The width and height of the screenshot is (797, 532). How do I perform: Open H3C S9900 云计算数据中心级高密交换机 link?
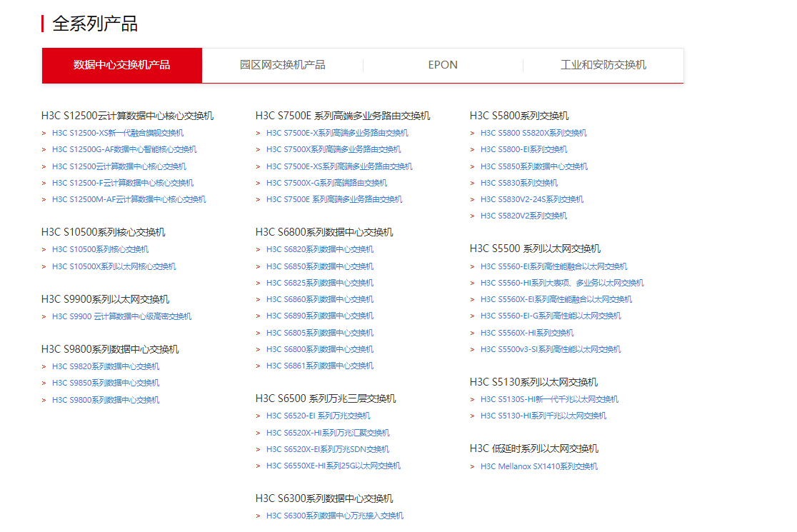coord(121,316)
